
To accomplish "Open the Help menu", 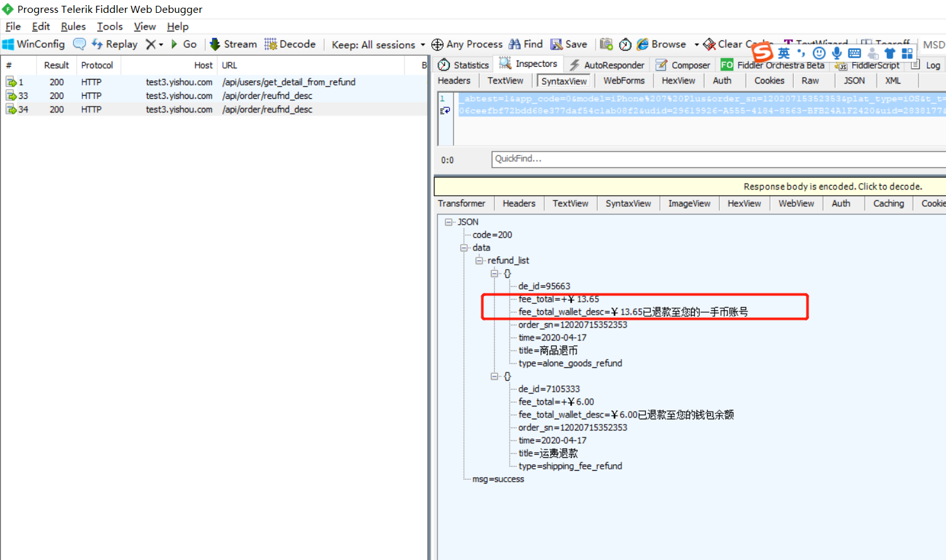I will pos(177,26).
